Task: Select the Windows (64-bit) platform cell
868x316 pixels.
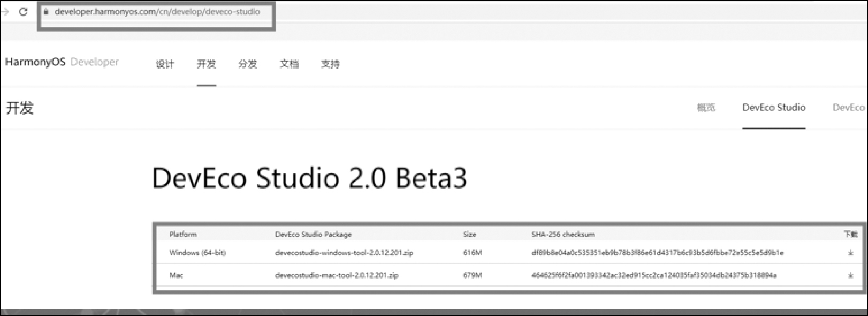Action: click(x=197, y=253)
